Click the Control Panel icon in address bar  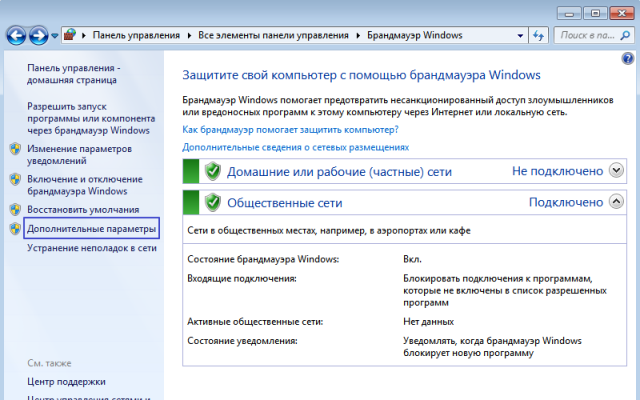pyautogui.click(x=70, y=35)
